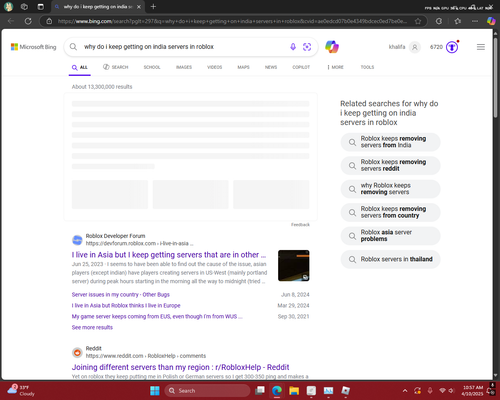Open 'Joining different servers than my region' Reddit result
Viewport: 500px width, 400px height.
click(180, 367)
